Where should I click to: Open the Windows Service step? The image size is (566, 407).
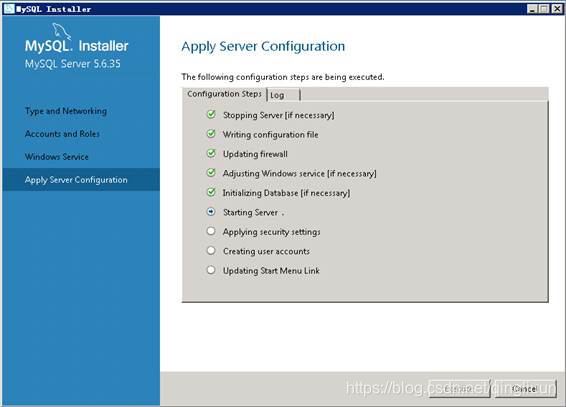coord(57,157)
